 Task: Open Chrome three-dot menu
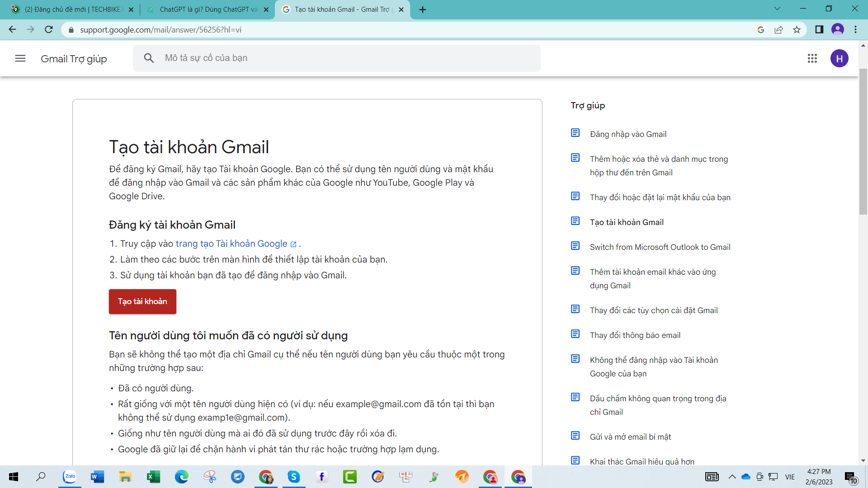pyautogui.click(x=855, y=29)
